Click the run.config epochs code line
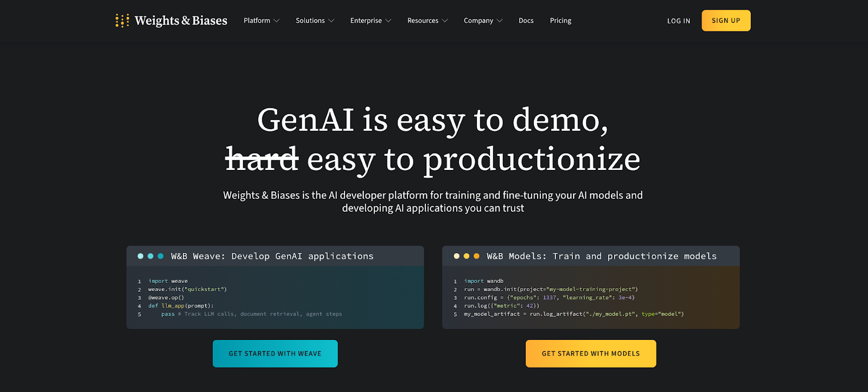Image resolution: width=868 pixels, height=392 pixels. 550,298
